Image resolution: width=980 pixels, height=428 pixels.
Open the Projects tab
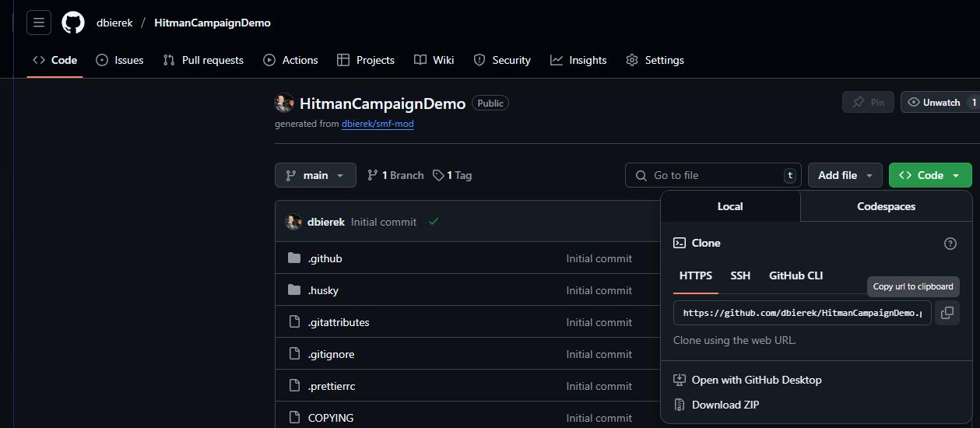[366, 60]
